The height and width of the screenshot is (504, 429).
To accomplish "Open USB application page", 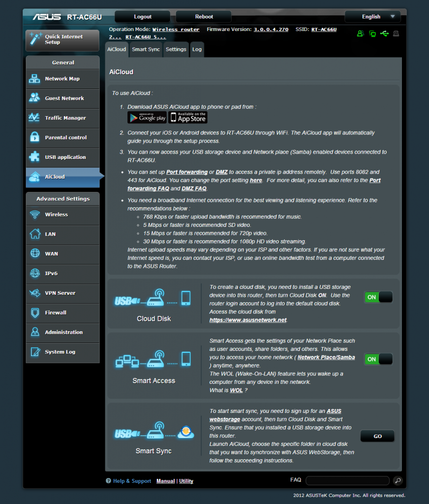I will coord(62,157).
